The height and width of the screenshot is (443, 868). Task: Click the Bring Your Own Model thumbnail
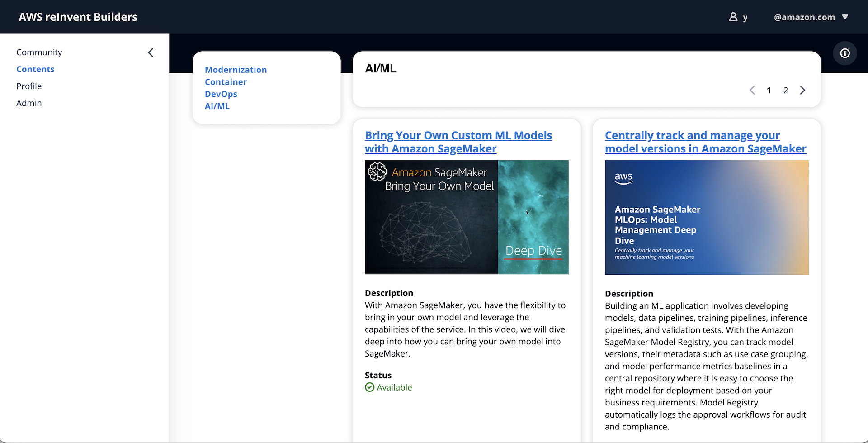467,217
